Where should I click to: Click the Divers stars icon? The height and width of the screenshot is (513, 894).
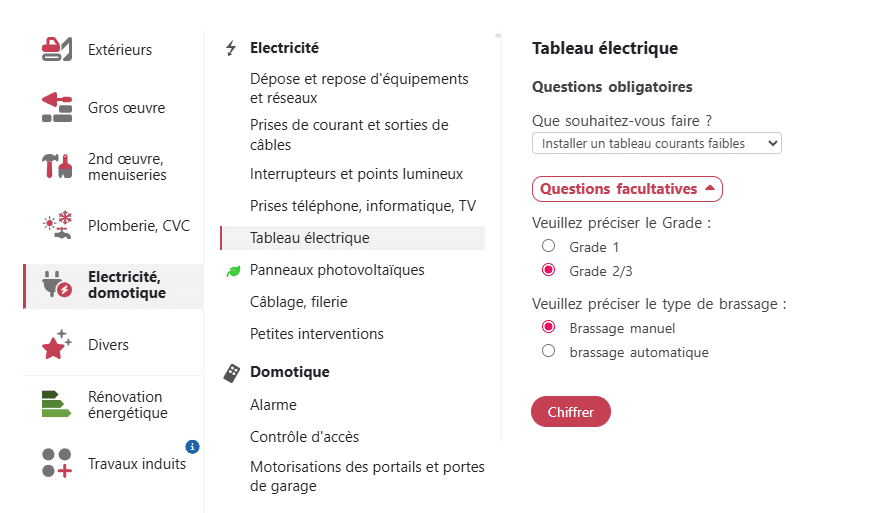[57, 344]
